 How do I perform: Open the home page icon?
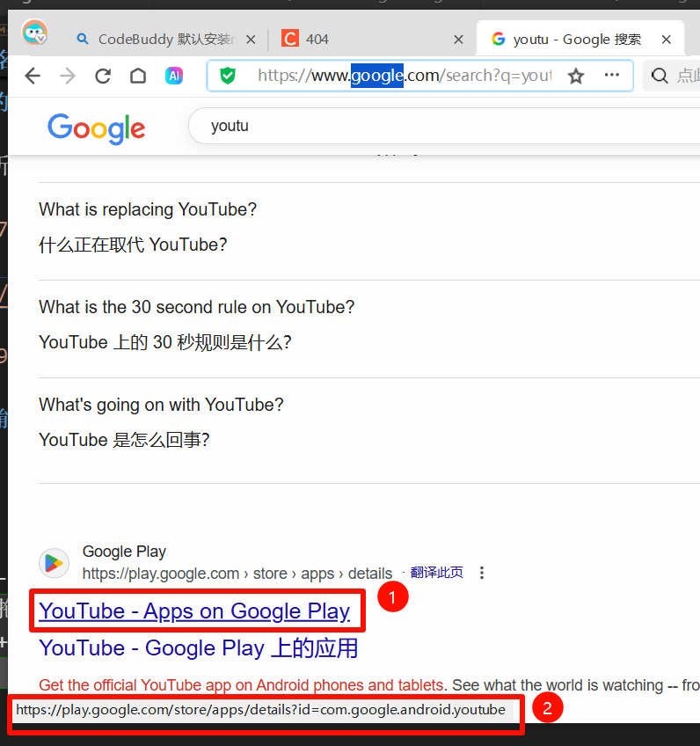138,76
